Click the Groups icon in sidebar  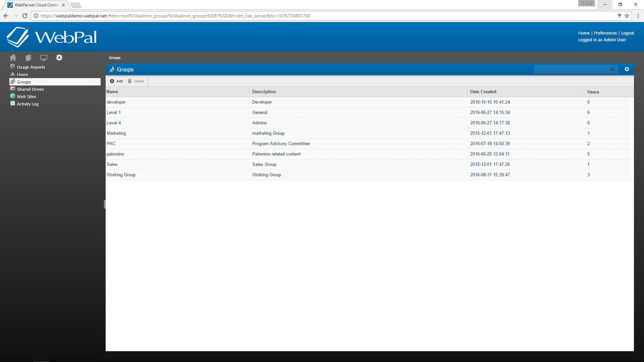[12, 81]
